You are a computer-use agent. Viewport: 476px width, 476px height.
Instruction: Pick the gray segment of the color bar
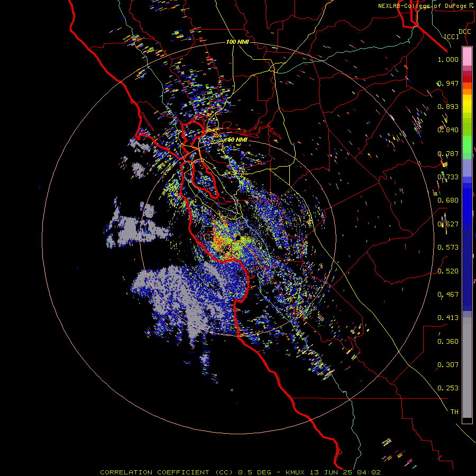click(467, 368)
